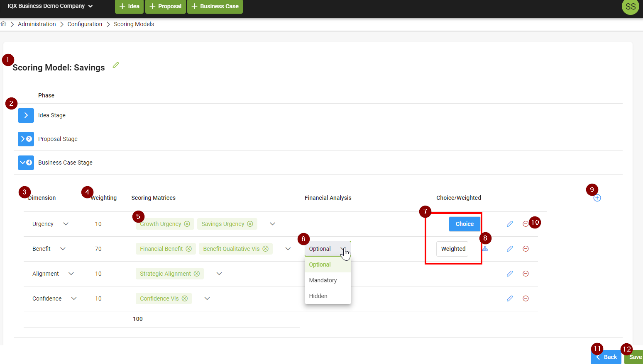Delete the Confidence dimension row
The image size is (643, 364).
pyautogui.click(x=526, y=298)
